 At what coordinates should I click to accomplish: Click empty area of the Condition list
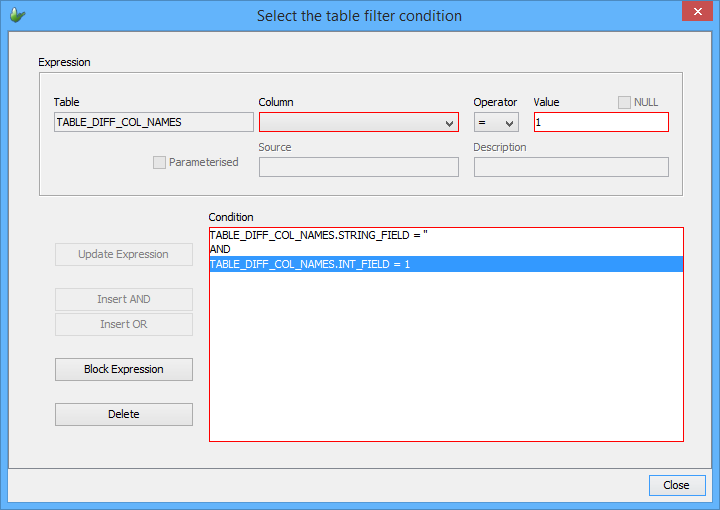click(x=445, y=360)
